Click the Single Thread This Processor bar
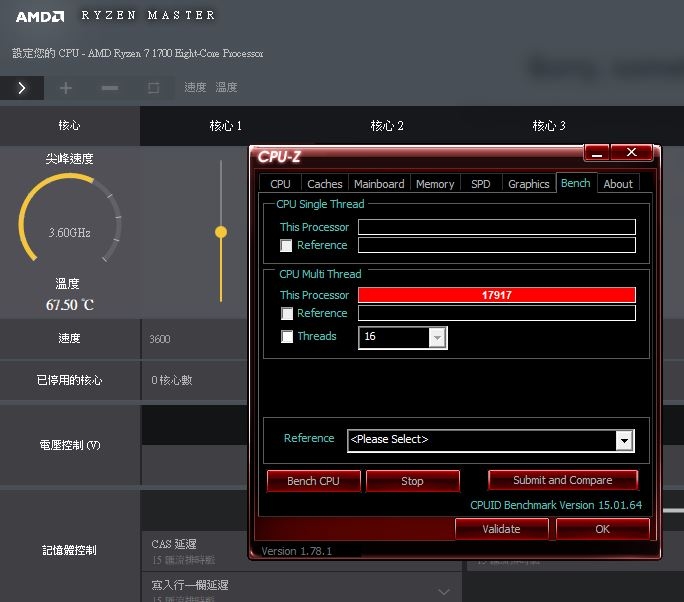684x602 pixels. pyautogui.click(x=496, y=227)
